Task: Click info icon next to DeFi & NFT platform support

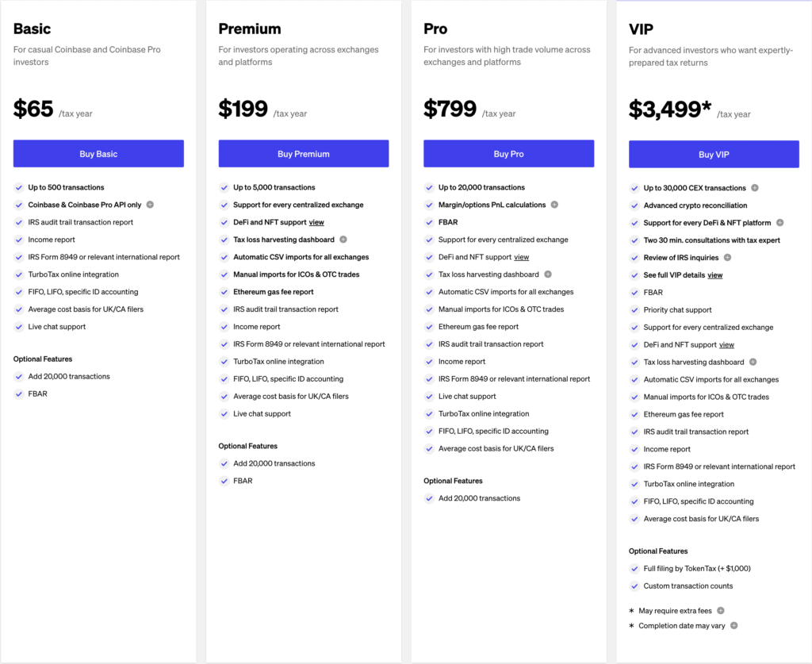Action: pyautogui.click(x=779, y=223)
